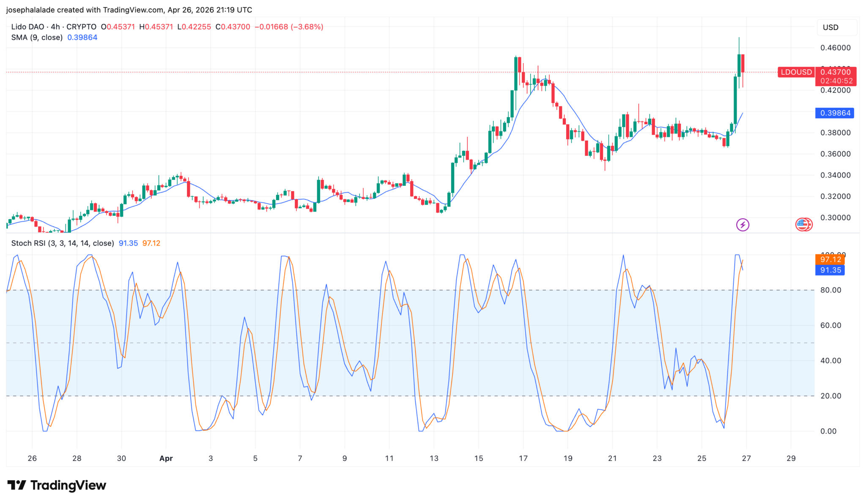This screenshot has width=866, height=504.
Task: Click the purple lightning event icon
Action: point(743,225)
